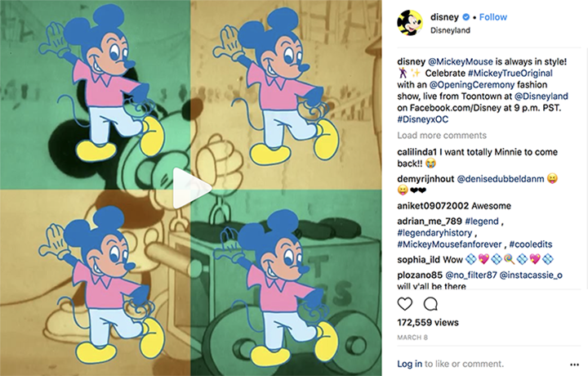588x376 pixels.
Task: Click the verified badge next to disney
Action: point(465,17)
